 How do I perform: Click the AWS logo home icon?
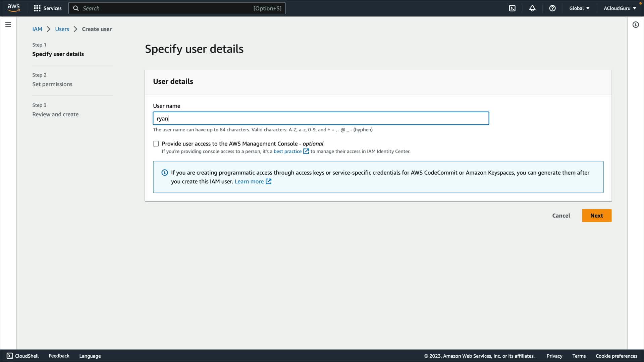[13, 8]
